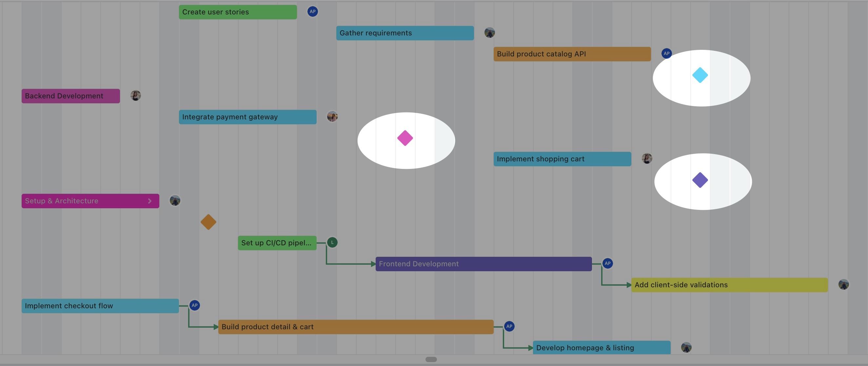Click avatar beside Integrate payment gateway

point(332,117)
